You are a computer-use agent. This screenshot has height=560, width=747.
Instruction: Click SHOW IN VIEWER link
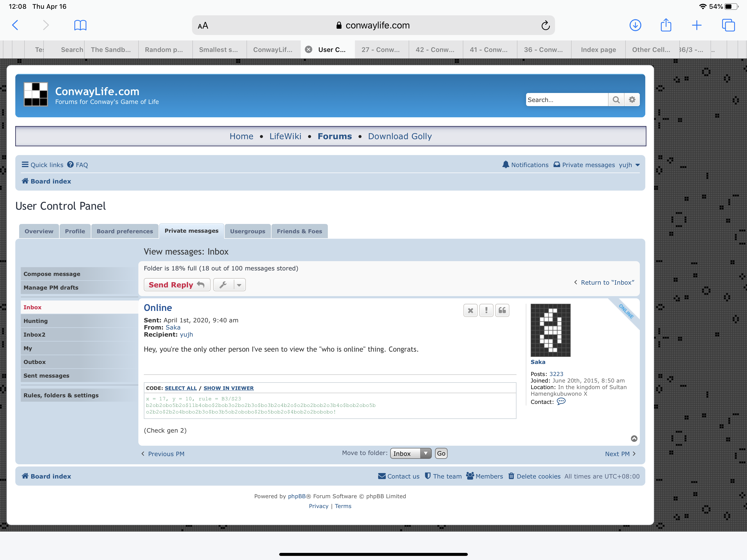[229, 388]
